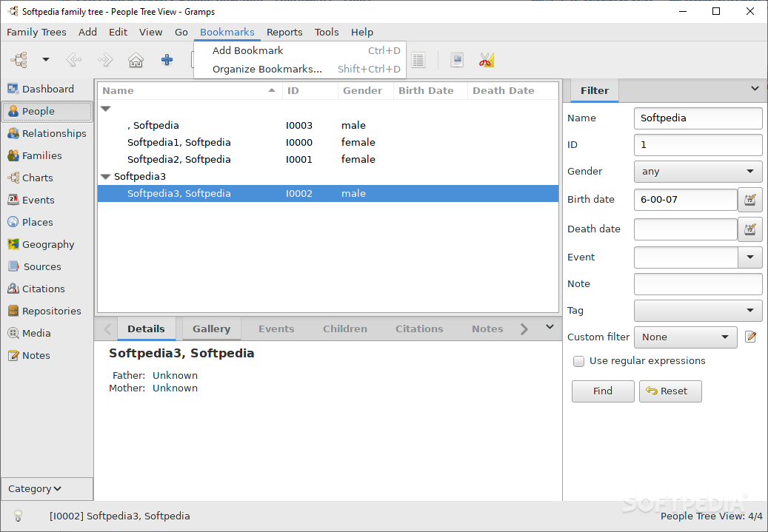This screenshot has height=532, width=768.
Task: Select the Details tab
Action: [146, 329]
